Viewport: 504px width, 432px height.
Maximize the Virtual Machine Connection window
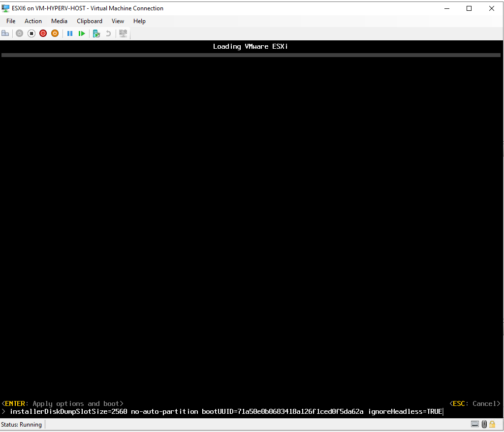469,8
